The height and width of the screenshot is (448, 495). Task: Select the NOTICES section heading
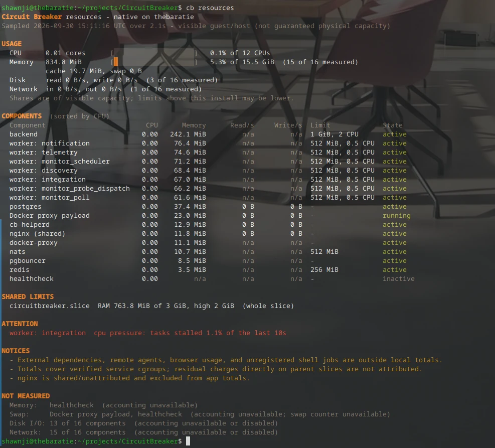16,351
